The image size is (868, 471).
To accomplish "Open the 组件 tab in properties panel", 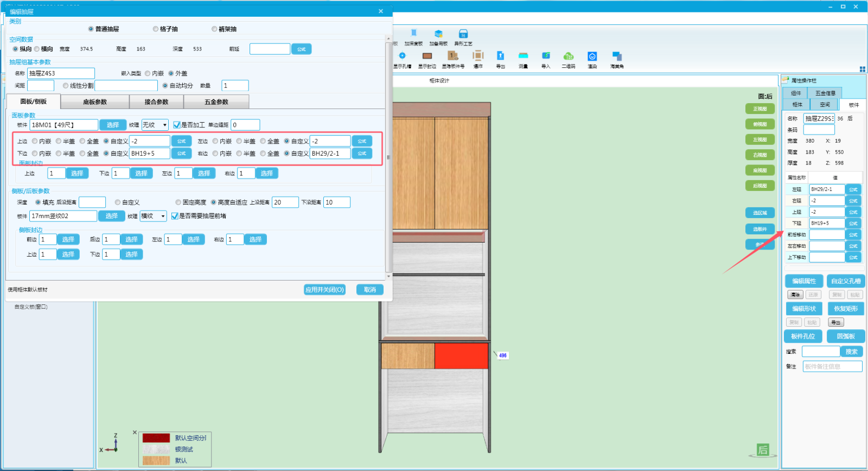I will tap(796, 93).
